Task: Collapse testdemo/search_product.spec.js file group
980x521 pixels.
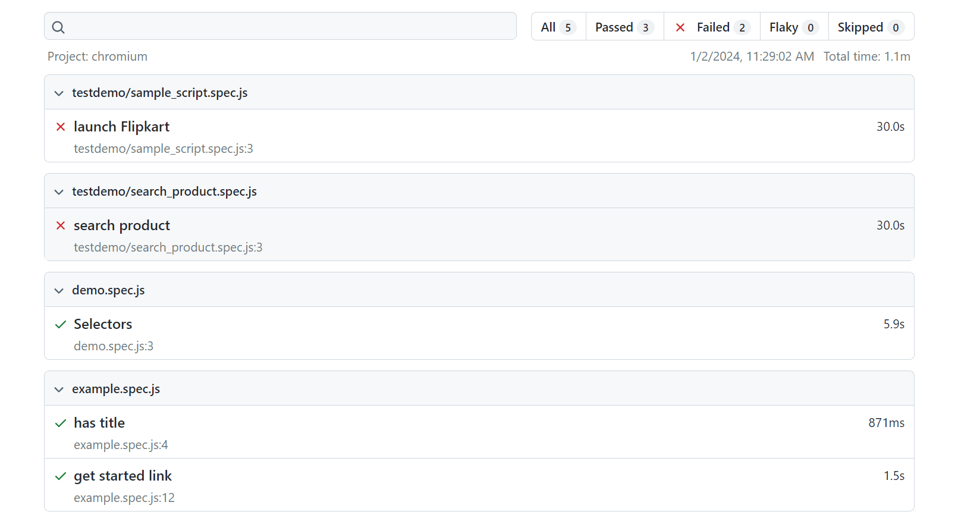Action: [59, 192]
